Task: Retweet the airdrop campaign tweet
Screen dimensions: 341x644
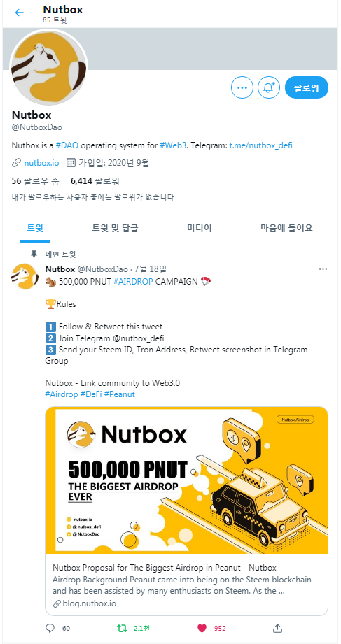Action: 122,628
